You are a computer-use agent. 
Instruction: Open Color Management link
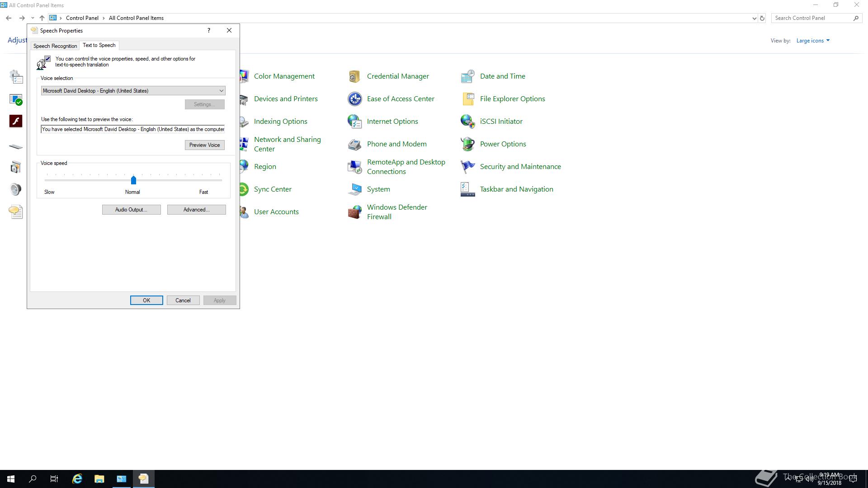point(284,76)
